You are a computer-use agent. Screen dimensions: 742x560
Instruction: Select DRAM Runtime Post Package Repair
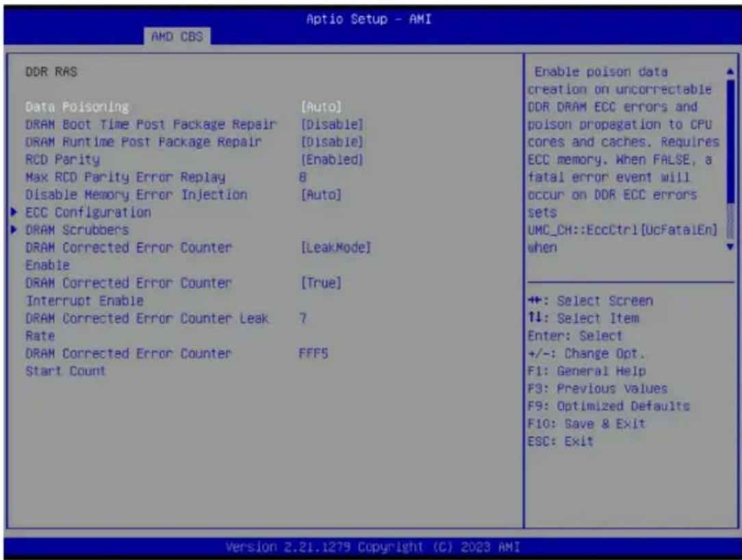143,142
